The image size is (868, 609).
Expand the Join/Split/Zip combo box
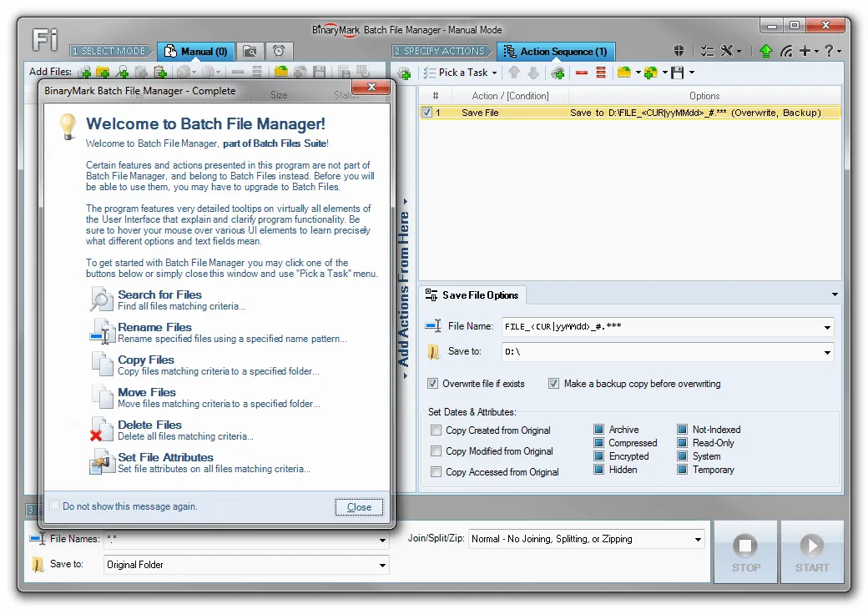(698, 540)
